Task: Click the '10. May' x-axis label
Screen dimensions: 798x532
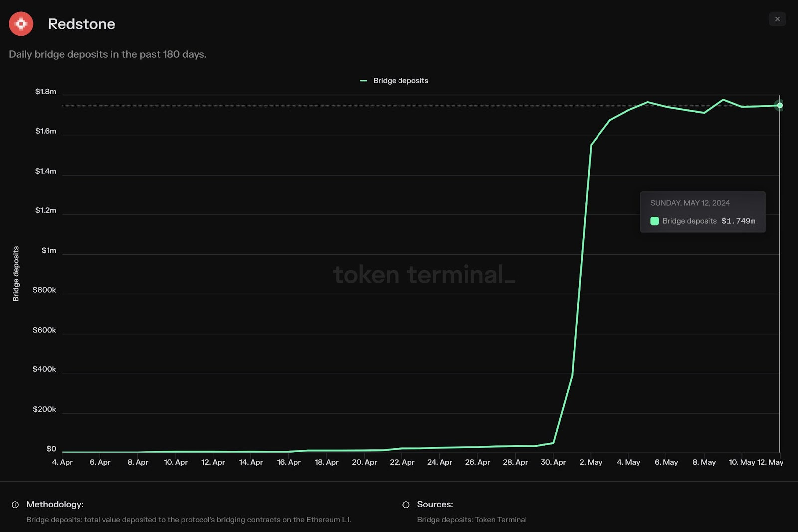Action: click(x=742, y=462)
